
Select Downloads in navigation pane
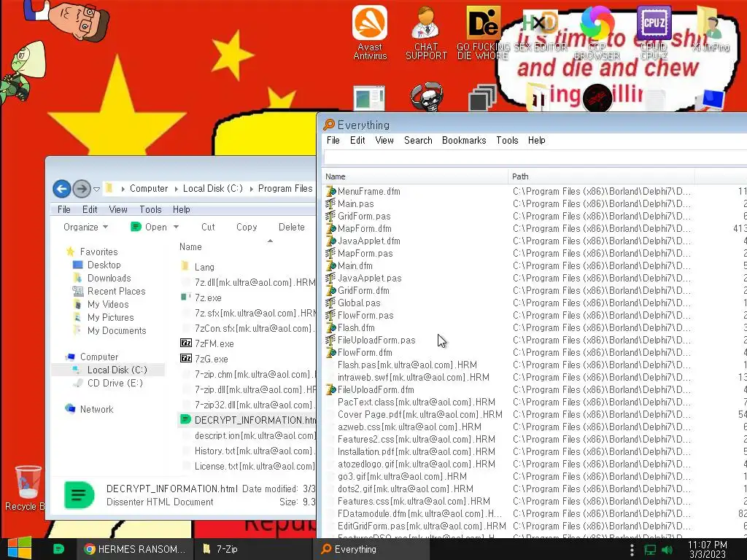tap(109, 278)
